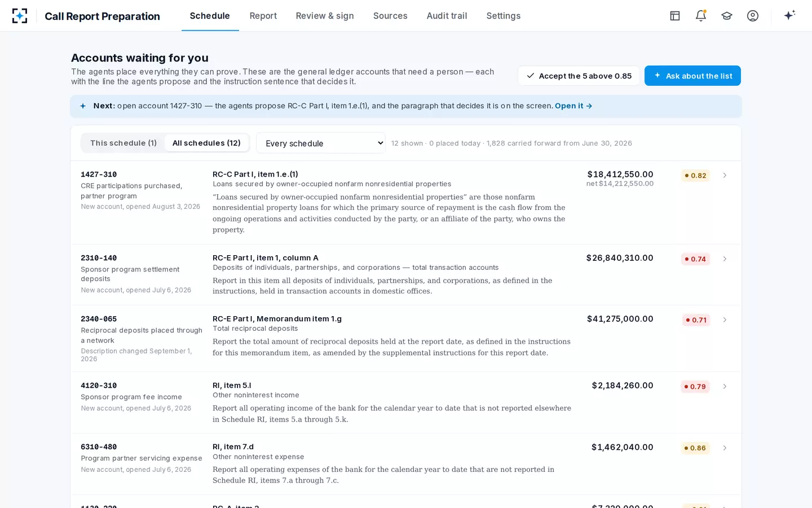Expand account 2340-065 row chevron
812x508 pixels.
click(725, 320)
